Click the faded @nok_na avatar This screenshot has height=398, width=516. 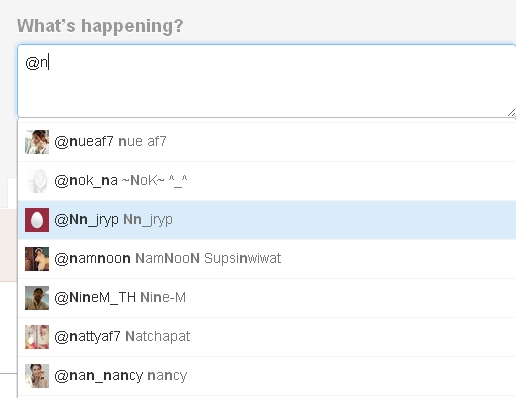[37, 181]
